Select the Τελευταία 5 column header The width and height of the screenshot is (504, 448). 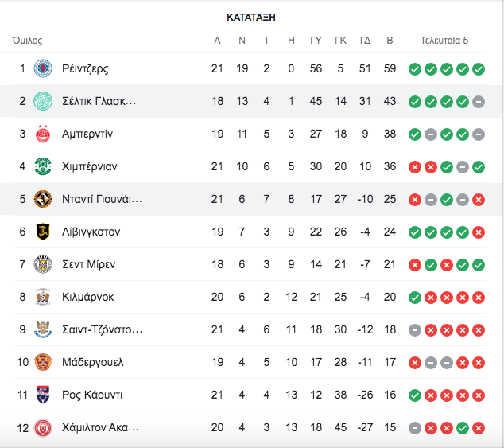pyautogui.click(x=444, y=41)
